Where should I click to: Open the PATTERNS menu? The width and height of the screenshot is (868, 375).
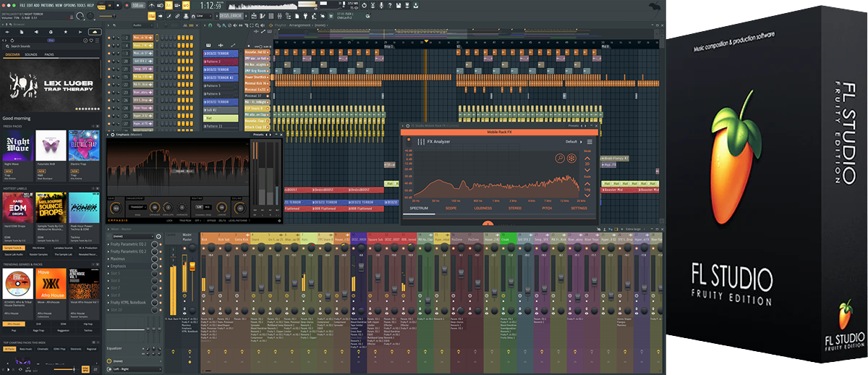point(47,5)
